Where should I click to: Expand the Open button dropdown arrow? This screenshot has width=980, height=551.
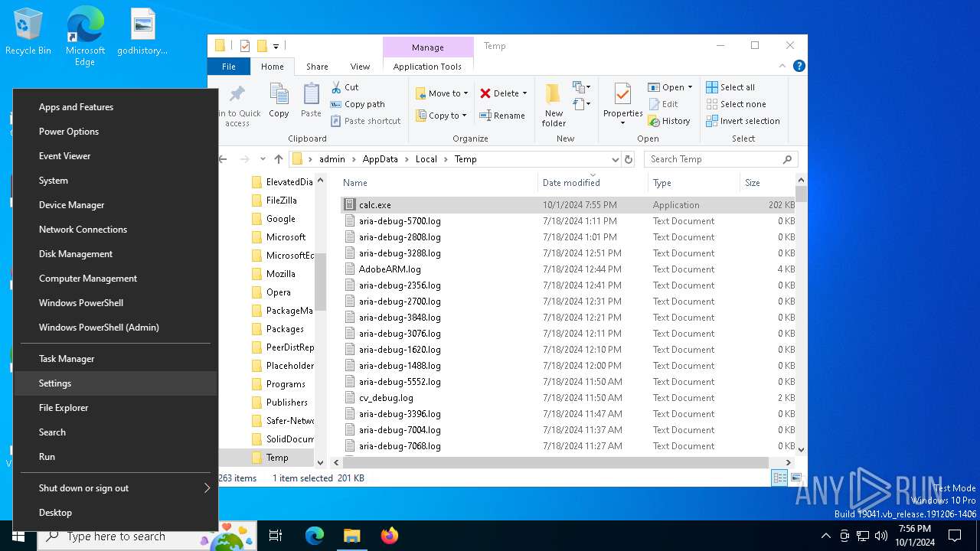[690, 87]
